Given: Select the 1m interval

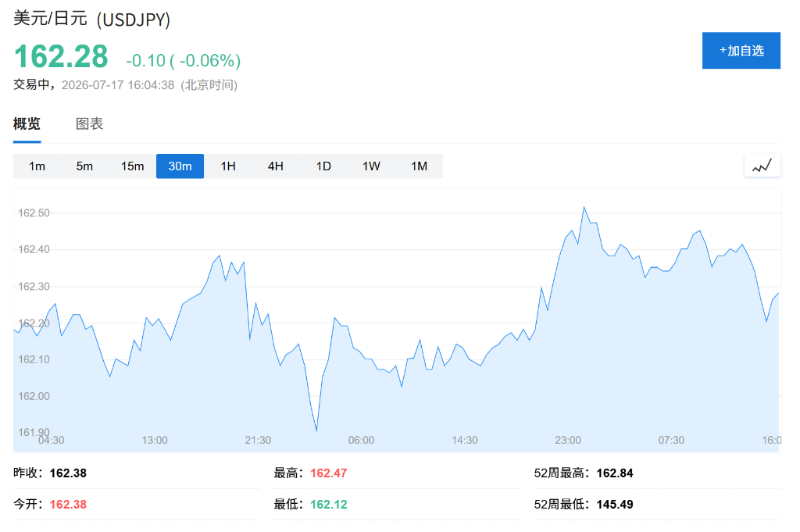Looking at the screenshot, I should (37, 166).
